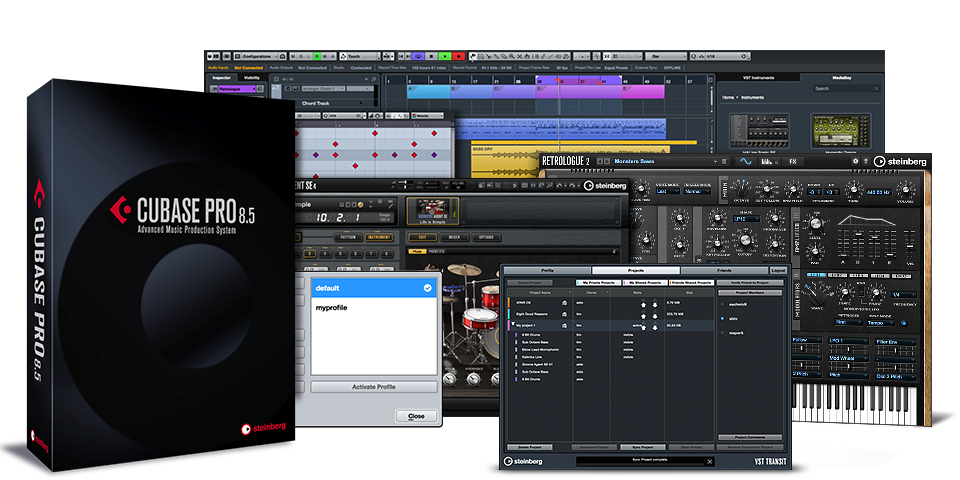Open the Retrologue 2 settings gear icon
The image size is (960, 480).
coord(854,161)
